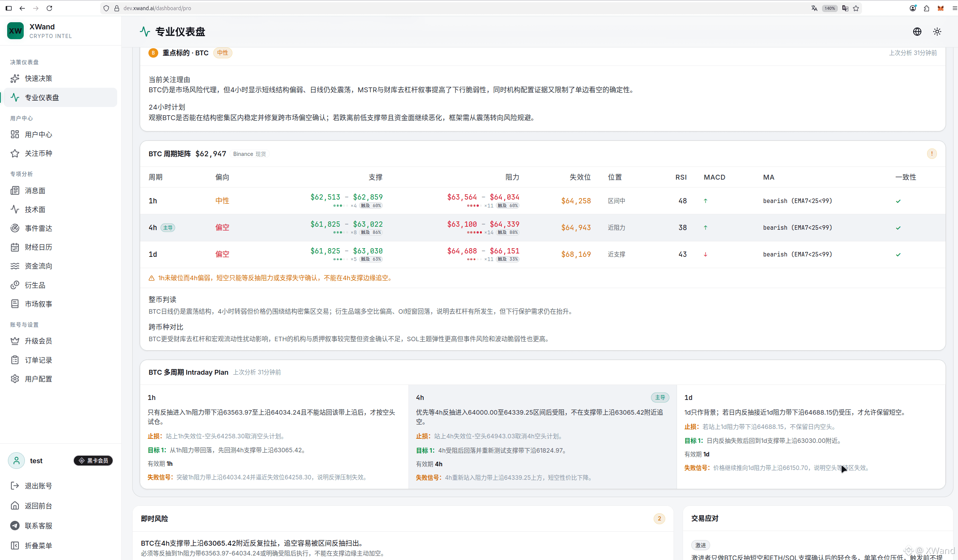Open the 快速决策 sidebar item
The image size is (958, 560).
pos(60,78)
